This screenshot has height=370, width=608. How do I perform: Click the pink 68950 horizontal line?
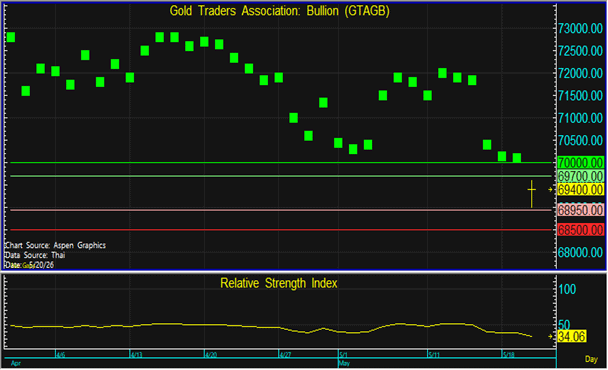[281, 210]
